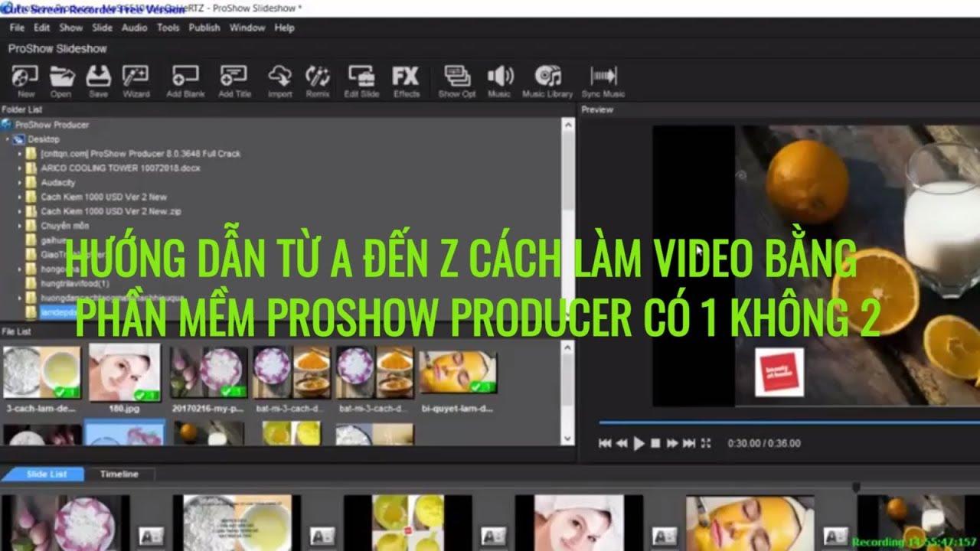
Task: Expand the [cnttqn.com] ProShow Producer folder
Action: point(21,154)
